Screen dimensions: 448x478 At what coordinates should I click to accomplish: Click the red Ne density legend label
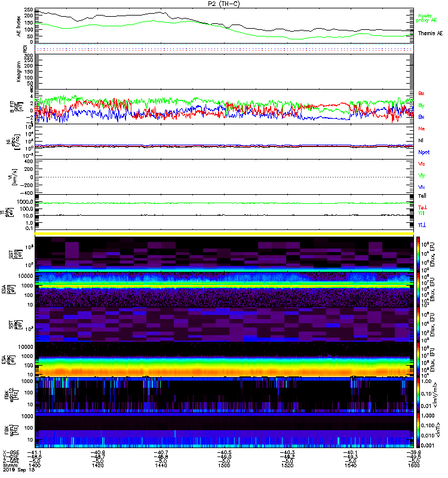click(422, 128)
